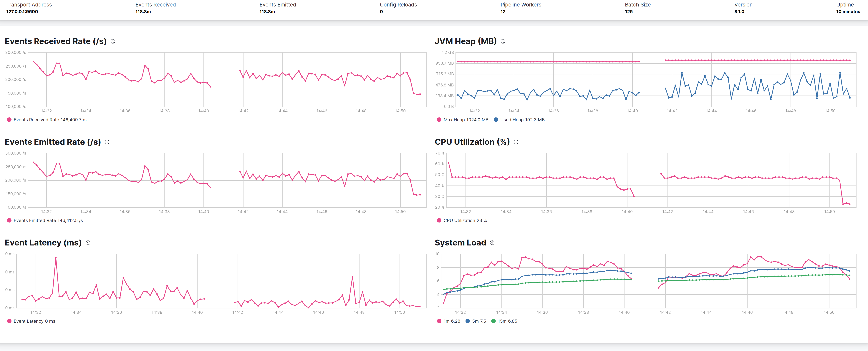Screen dimensions: 868x351
Task: Click info icon beside System Load title
Action: pos(492,243)
